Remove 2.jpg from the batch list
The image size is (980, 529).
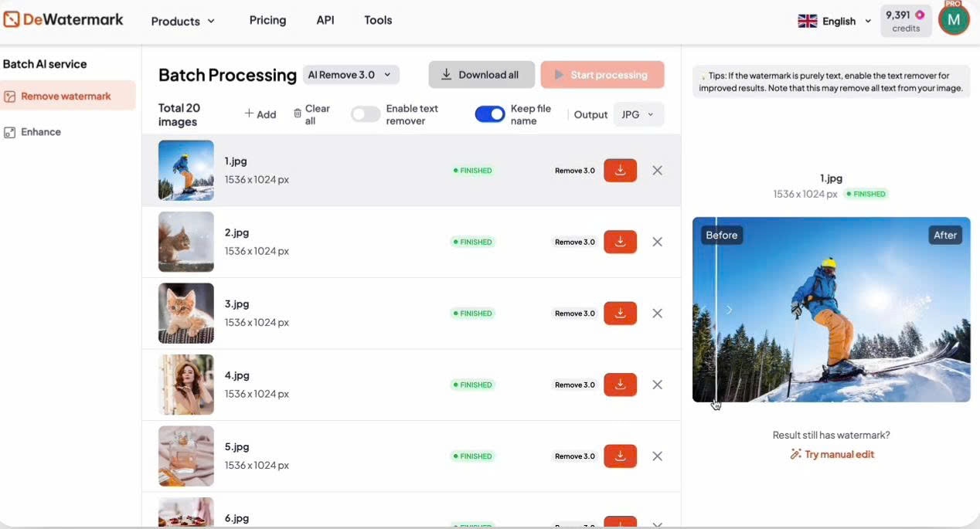click(657, 242)
